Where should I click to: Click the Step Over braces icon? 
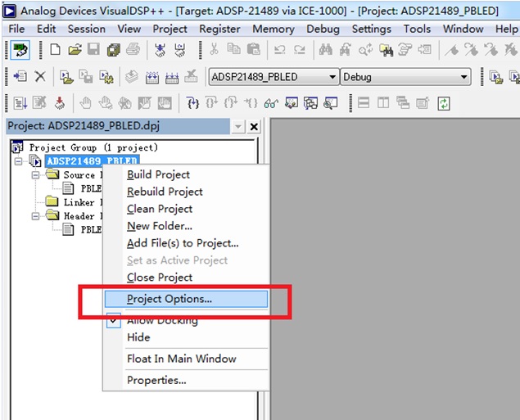211,103
